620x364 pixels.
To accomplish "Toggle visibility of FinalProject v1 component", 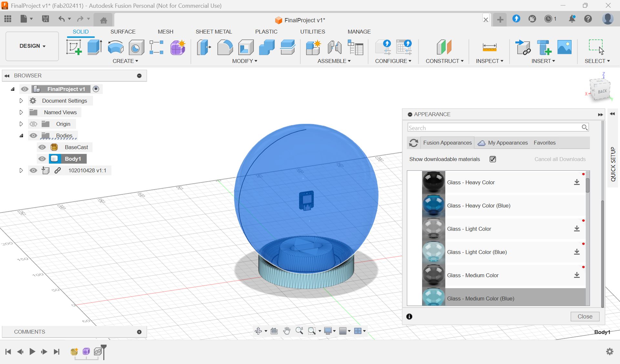I will pyautogui.click(x=25, y=89).
